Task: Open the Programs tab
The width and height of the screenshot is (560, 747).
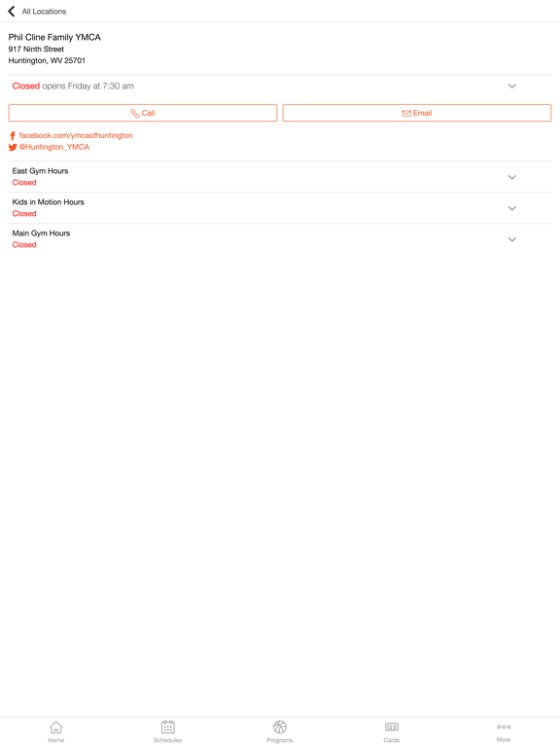Action: coord(280,731)
